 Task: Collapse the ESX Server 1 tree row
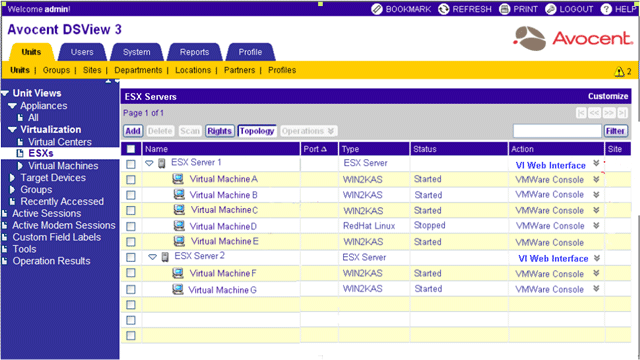click(149, 163)
